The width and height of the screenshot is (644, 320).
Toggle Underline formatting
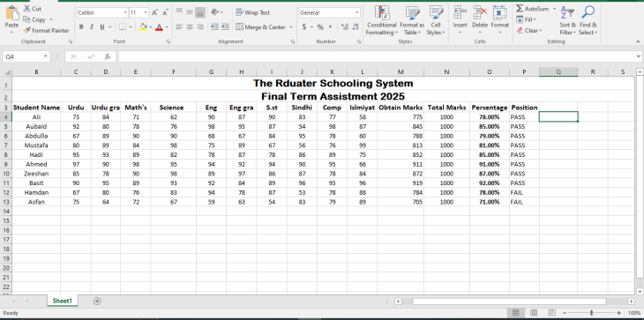[x=101, y=27]
